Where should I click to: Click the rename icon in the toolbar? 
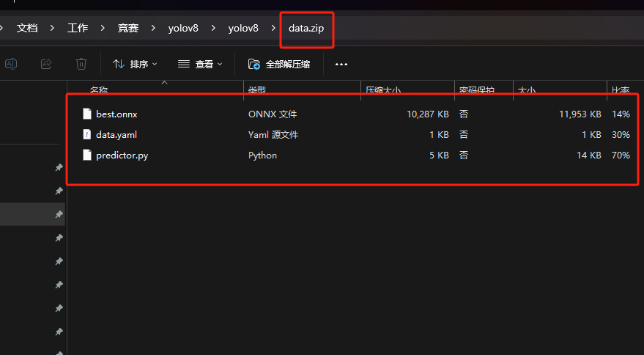pyautogui.click(x=11, y=65)
